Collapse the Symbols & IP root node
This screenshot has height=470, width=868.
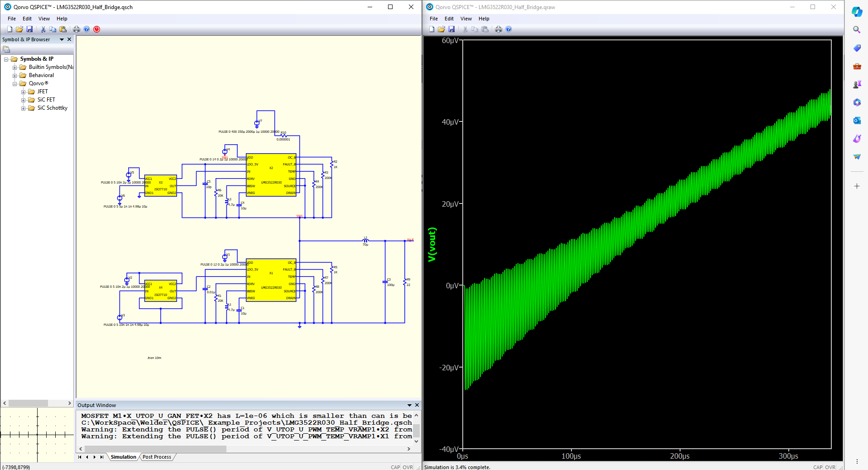pyautogui.click(x=6, y=59)
